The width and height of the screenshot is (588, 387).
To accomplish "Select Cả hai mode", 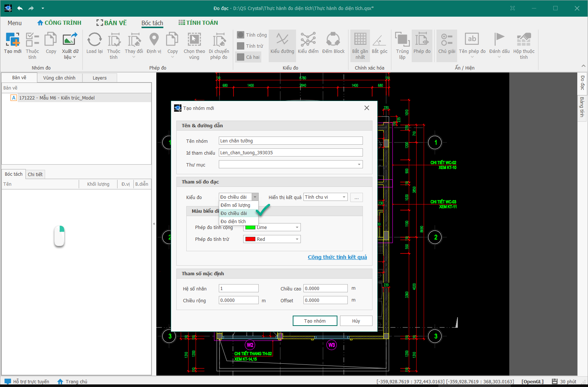I will [x=248, y=57].
